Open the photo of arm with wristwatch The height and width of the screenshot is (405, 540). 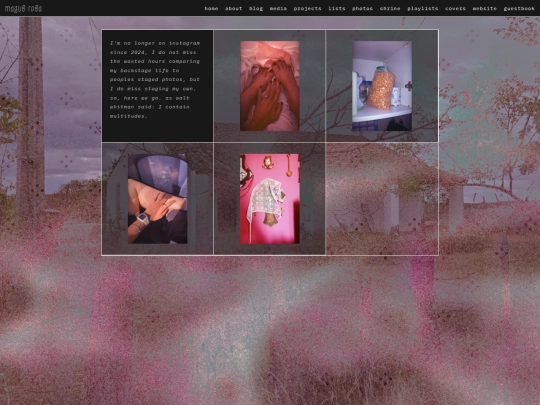tap(157, 199)
